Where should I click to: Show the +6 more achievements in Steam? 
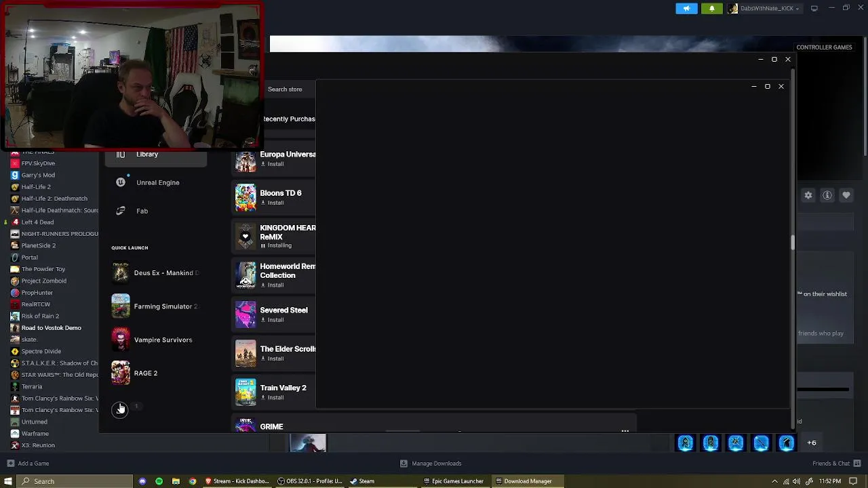(812, 443)
